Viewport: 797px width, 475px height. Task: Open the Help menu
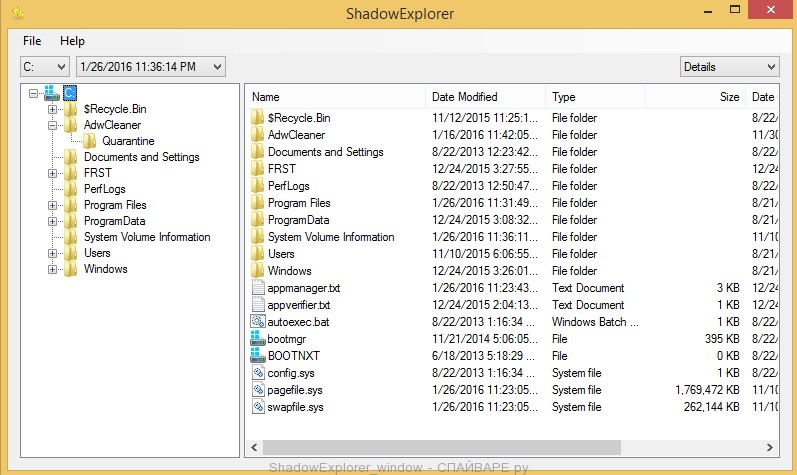pyautogui.click(x=72, y=41)
